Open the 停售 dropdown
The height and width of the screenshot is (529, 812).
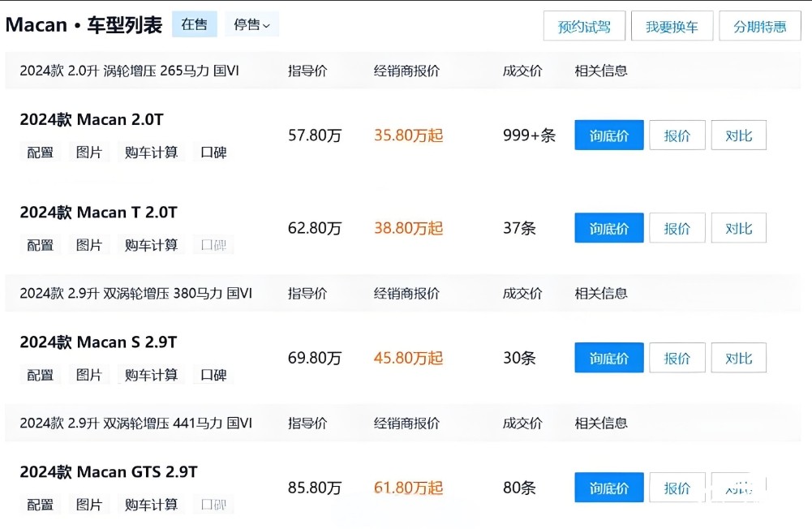[251, 24]
